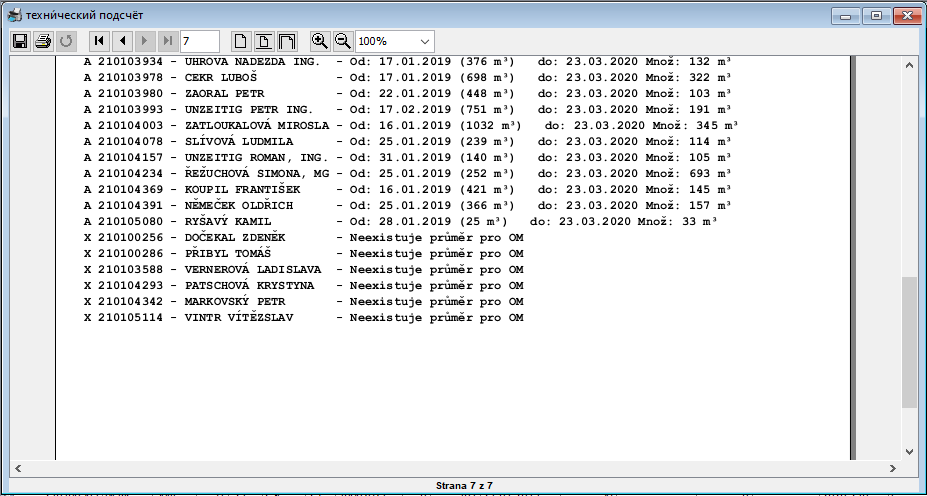The width and height of the screenshot is (927, 496).
Task: Select the whole page view icon
Action: (x=240, y=41)
